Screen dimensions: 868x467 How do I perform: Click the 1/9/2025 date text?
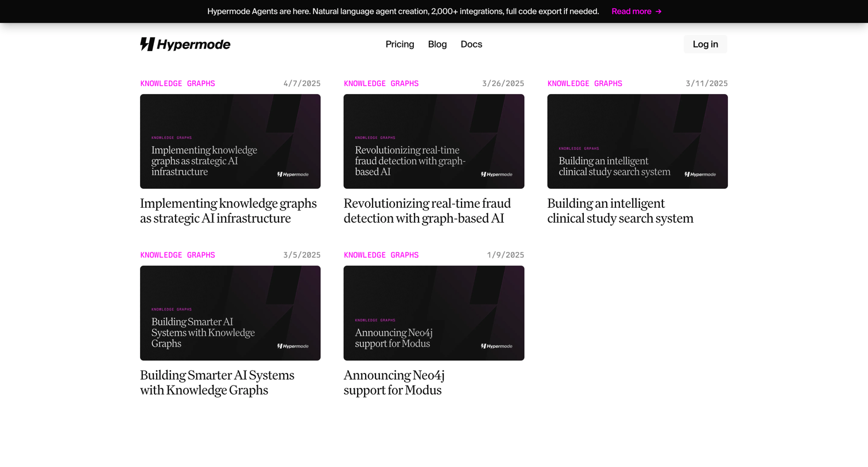pos(505,255)
